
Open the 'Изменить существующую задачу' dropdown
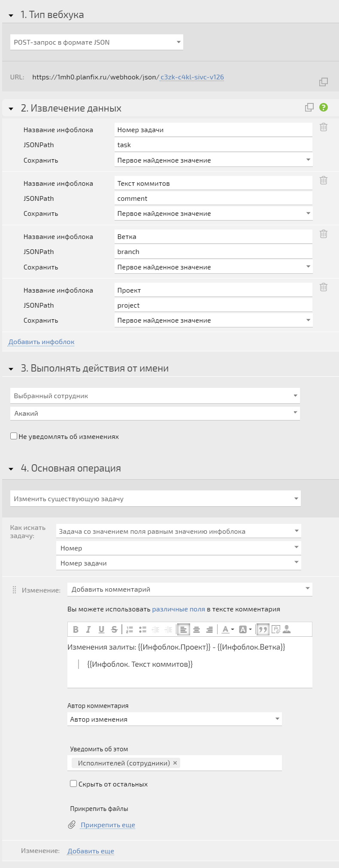click(x=155, y=499)
